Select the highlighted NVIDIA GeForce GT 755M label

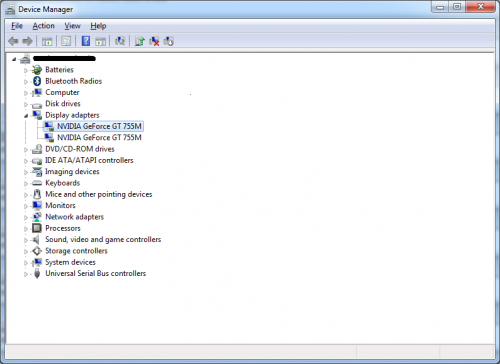pos(99,126)
